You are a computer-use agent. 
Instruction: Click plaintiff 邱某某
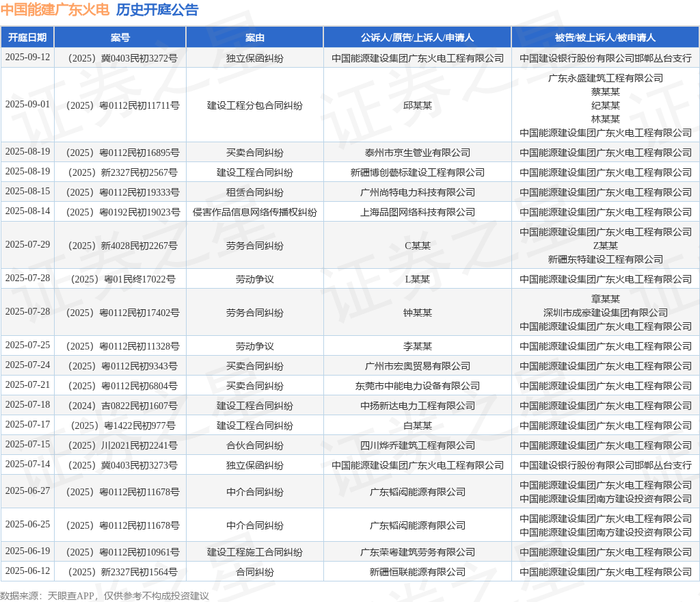[x=418, y=105]
